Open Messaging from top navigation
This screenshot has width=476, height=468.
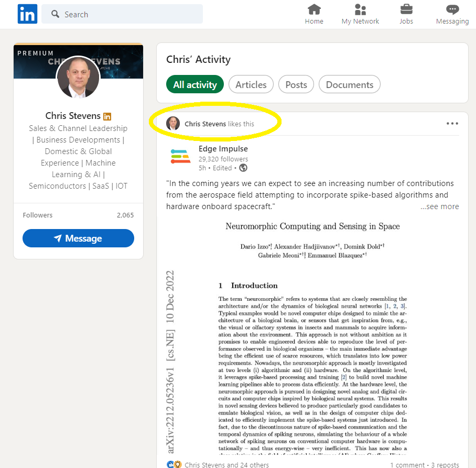click(x=452, y=14)
